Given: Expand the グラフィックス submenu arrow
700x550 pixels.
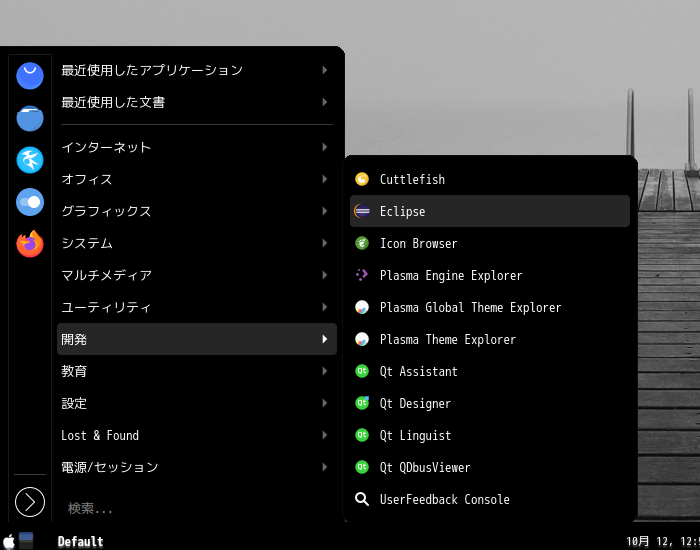Looking at the screenshot, I should tap(325, 211).
